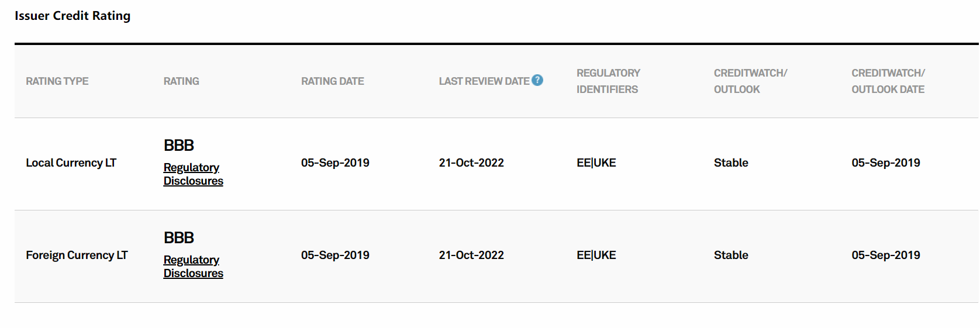Click the CreditWatch/Outlook Date column header
The width and height of the screenshot is (980, 328).
click(888, 81)
